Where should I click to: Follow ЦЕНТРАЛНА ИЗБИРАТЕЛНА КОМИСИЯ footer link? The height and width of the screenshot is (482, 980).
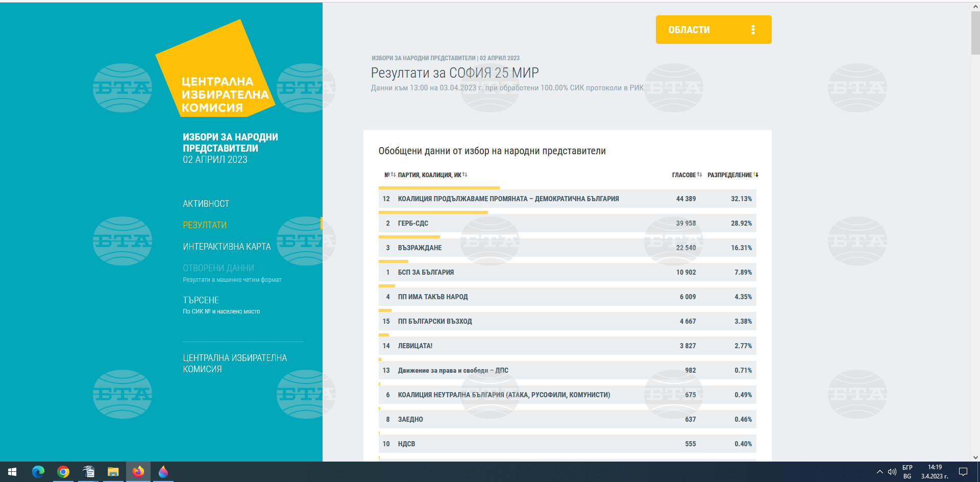click(235, 364)
